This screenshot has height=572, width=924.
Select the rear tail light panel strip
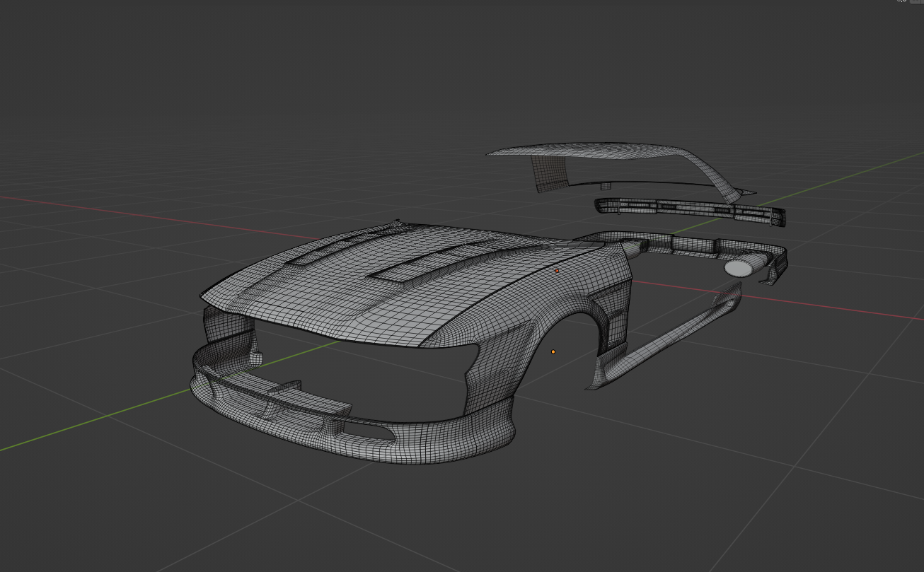pyautogui.click(x=690, y=209)
